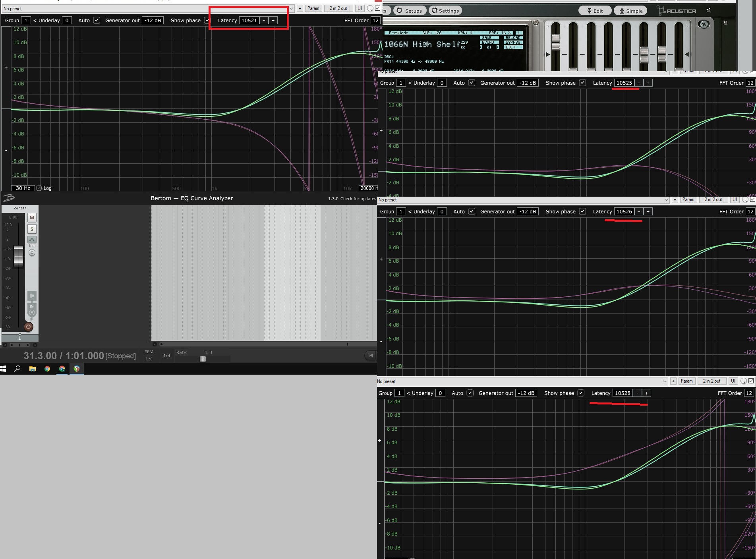Click the Bertom logo in the analyzer footer
The height and width of the screenshot is (559, 756).
coord(9,198)
